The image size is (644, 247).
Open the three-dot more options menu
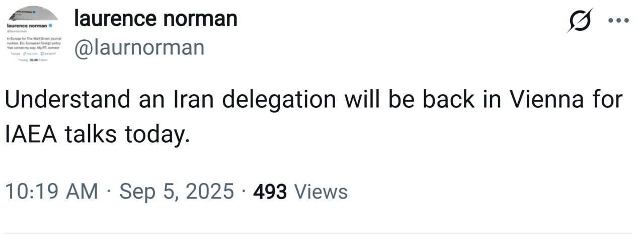pyautogui.click(x=618, y=21)
